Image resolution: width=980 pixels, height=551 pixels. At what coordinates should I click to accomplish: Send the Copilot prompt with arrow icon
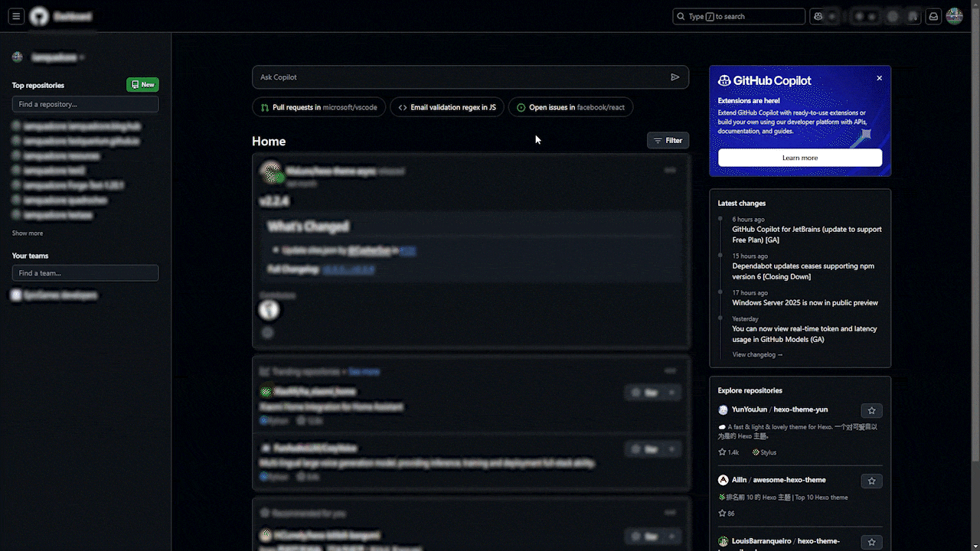(675, 77)
